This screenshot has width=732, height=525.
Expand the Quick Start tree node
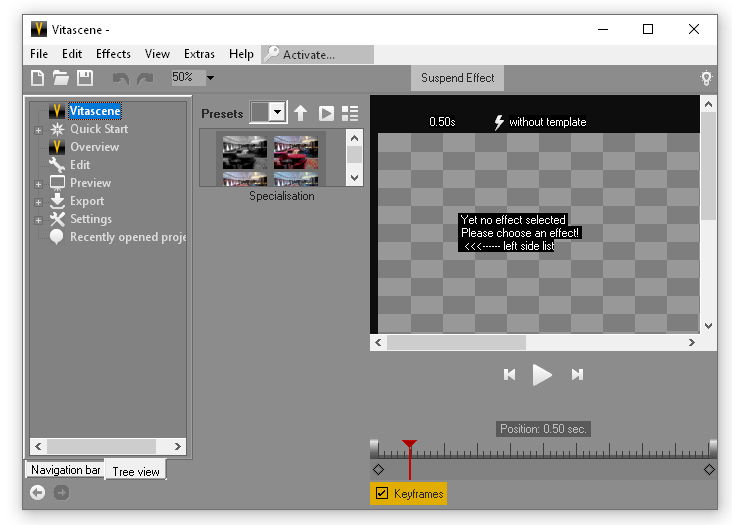tap(39, 130)
